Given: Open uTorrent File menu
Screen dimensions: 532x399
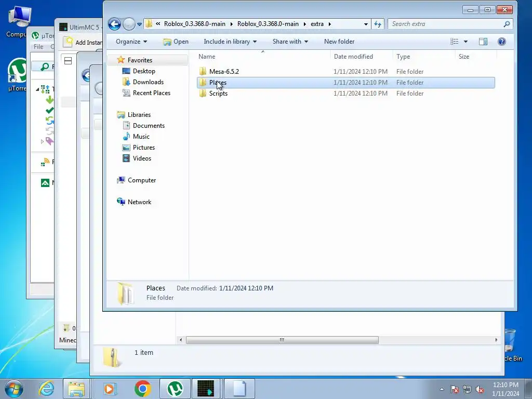Looking at the screenshot, I should 38,46.
